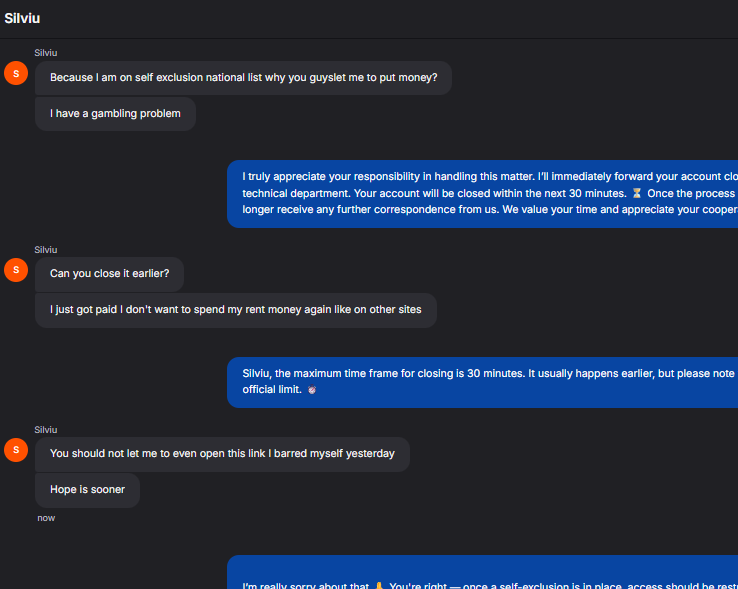
Task: Click the Silviu sender name above first message
Action: coord(46,53)
